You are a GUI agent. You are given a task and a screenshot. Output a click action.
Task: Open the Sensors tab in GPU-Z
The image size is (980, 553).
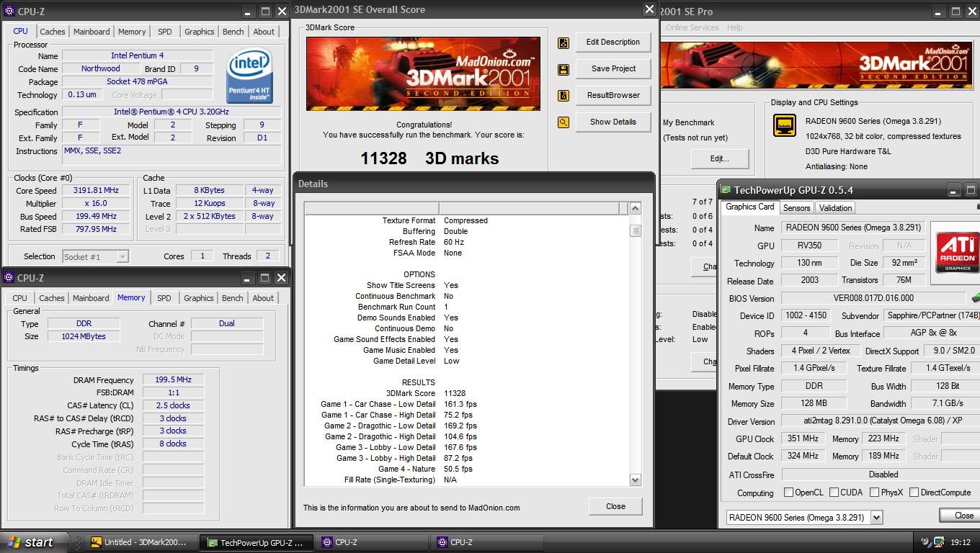pyautogui.click(x=797, y=208)
